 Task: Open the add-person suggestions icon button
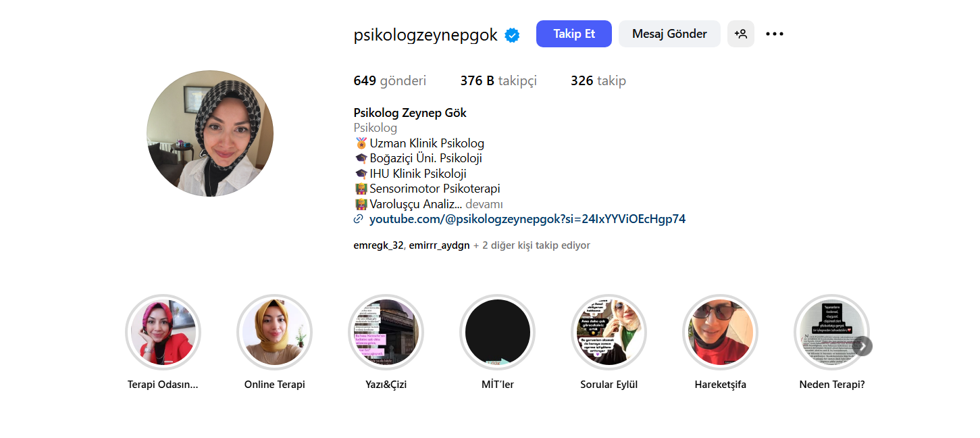point(741,34)
